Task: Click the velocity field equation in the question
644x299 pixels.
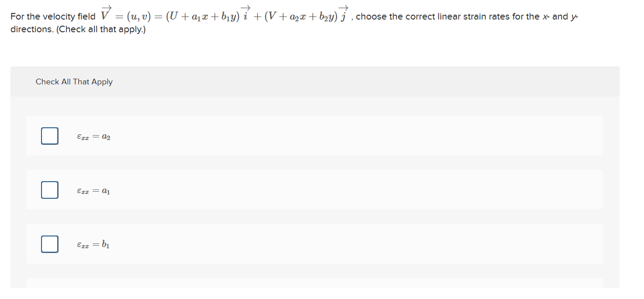Action: (224, 15)
